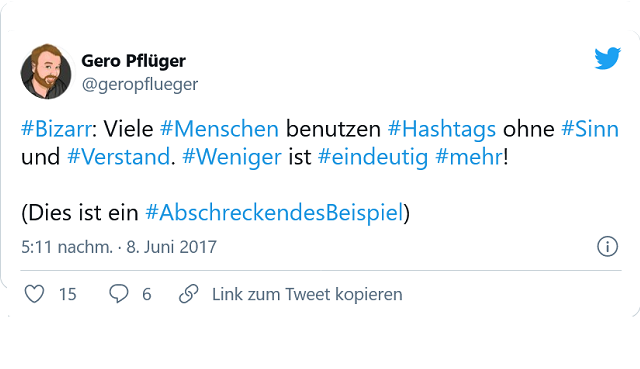The width and height of the screenshot is (640, 369).
Task: Open replies via speech bubble icon
Action: pos(119,294)
